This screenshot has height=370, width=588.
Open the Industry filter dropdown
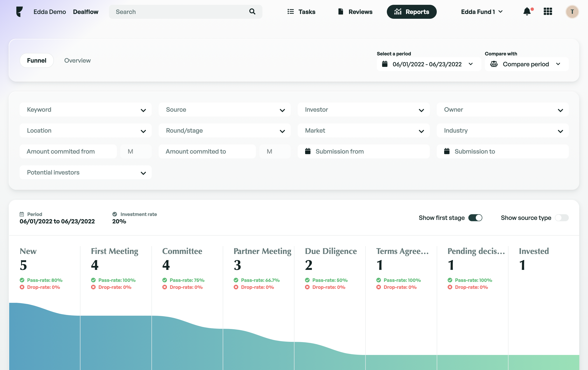[502, 130]
